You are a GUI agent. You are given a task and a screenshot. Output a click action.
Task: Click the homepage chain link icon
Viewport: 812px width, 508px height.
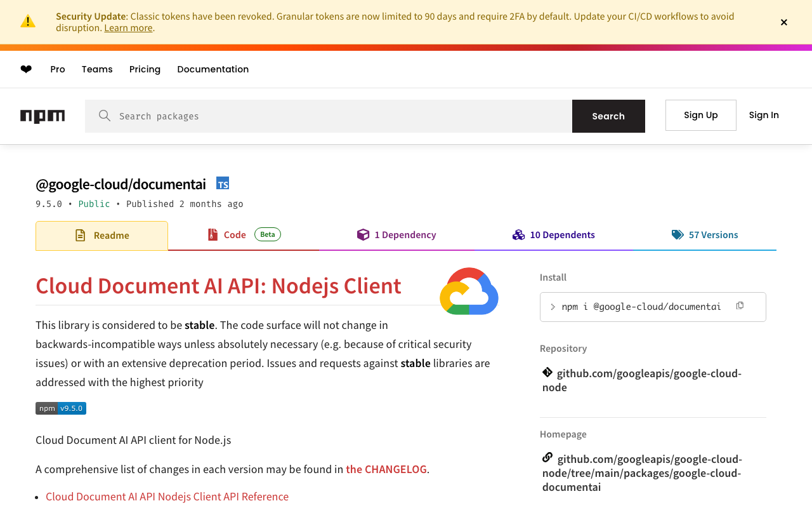547,457
